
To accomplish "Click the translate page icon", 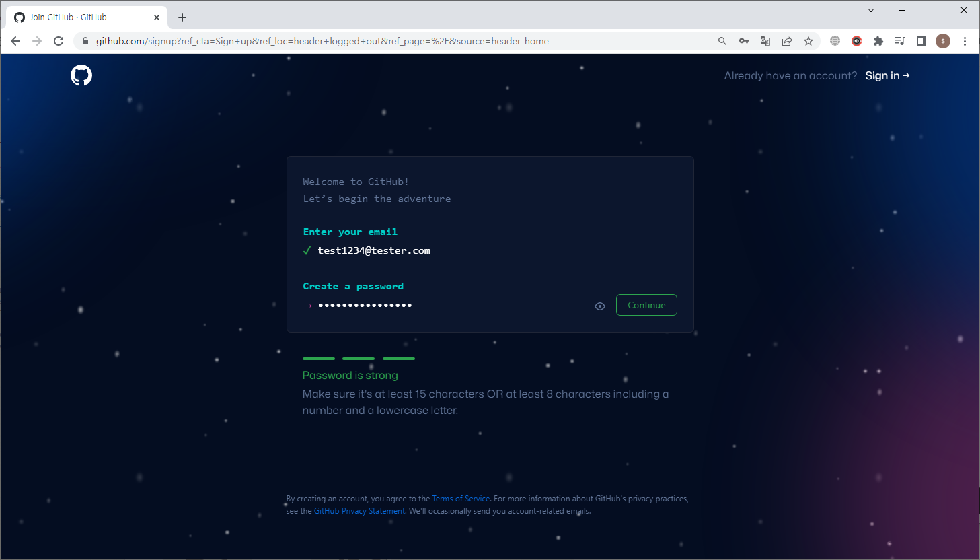I will point(765,41).
